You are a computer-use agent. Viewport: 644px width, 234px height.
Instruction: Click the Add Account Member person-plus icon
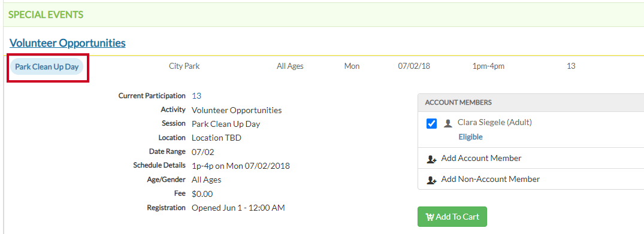pos(431,159)
